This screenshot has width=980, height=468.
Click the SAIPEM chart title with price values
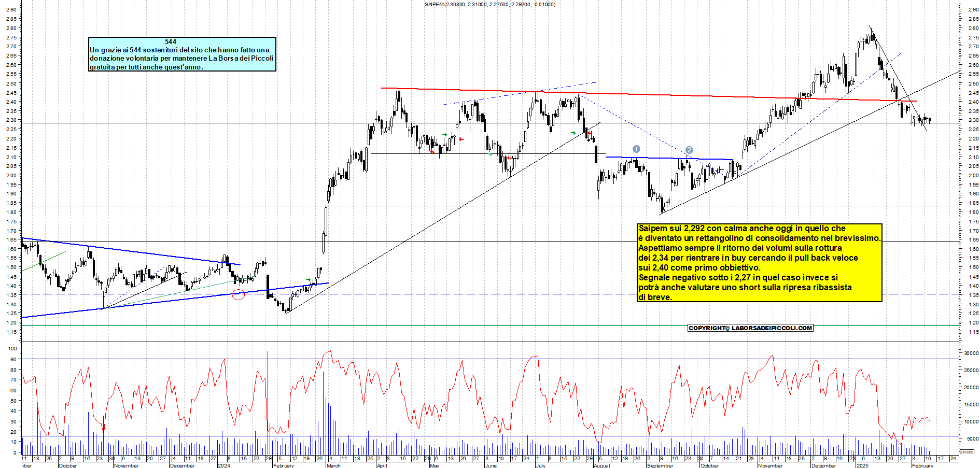tap(489, 5)
